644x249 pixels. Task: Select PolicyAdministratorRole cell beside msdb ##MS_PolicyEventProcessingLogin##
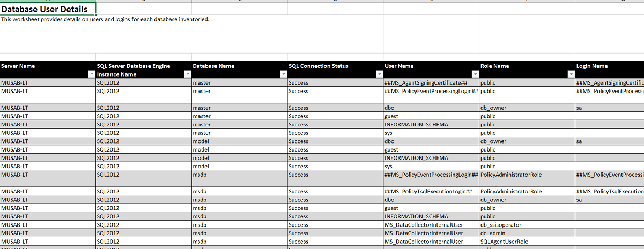coord(527,179)
